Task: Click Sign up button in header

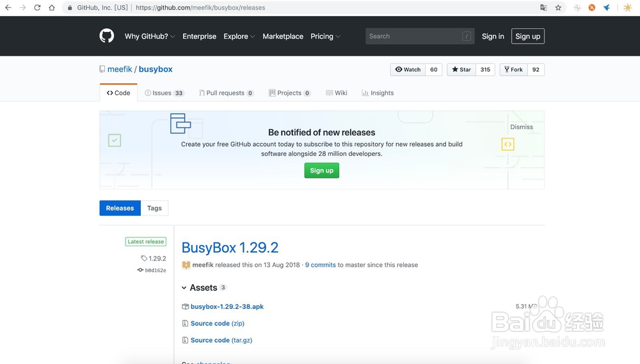Action: [528, 36]
